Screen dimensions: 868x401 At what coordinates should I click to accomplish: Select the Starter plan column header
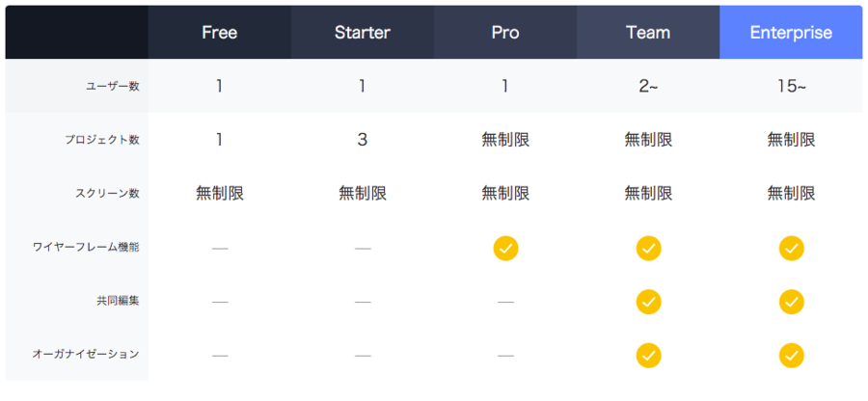(363, 32)
